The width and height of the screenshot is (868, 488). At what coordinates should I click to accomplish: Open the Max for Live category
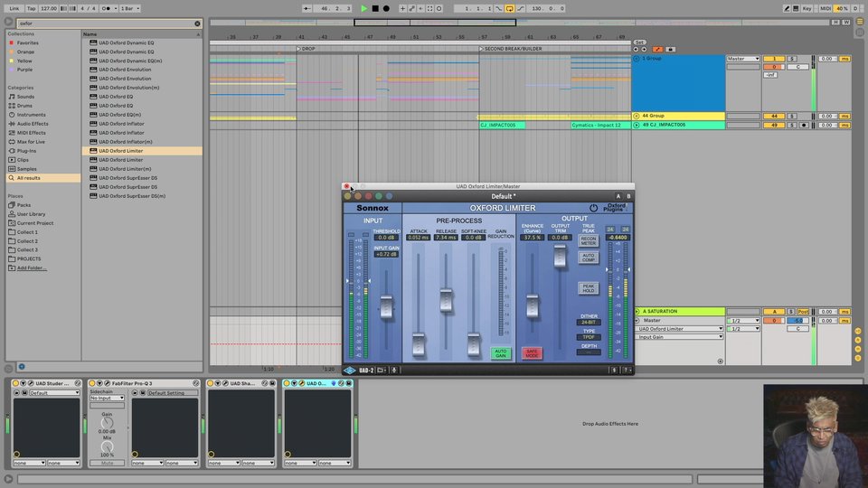point(31,142)
